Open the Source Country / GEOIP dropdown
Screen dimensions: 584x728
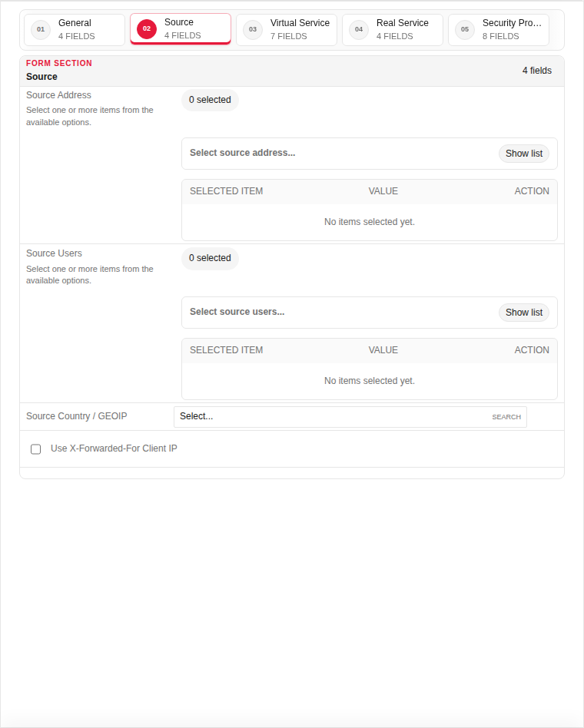pos(350,417)
